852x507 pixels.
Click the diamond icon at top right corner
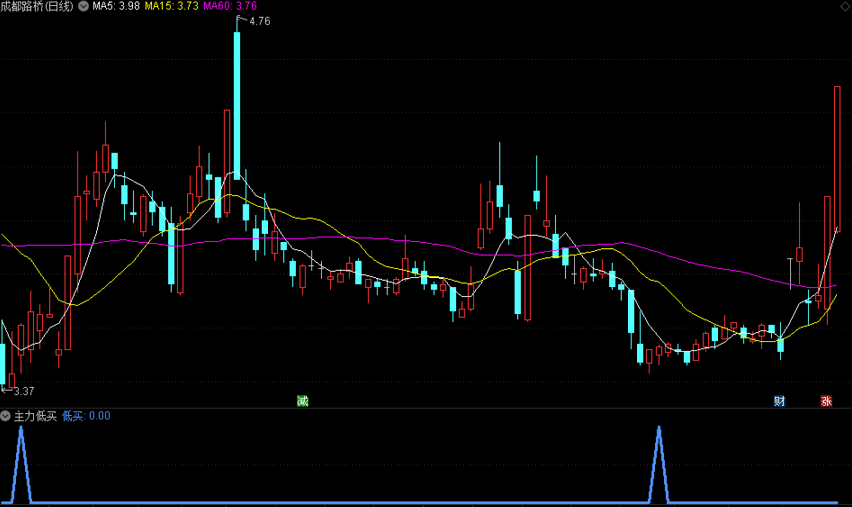coord(846,6)
